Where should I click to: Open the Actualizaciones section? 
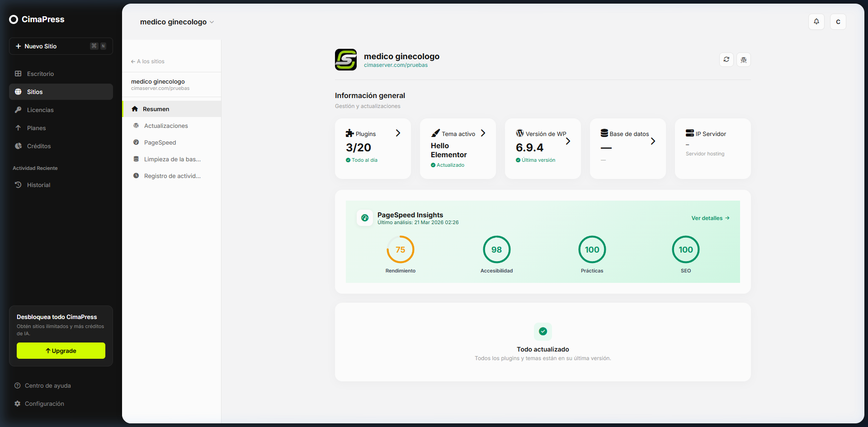coord(166,126)
